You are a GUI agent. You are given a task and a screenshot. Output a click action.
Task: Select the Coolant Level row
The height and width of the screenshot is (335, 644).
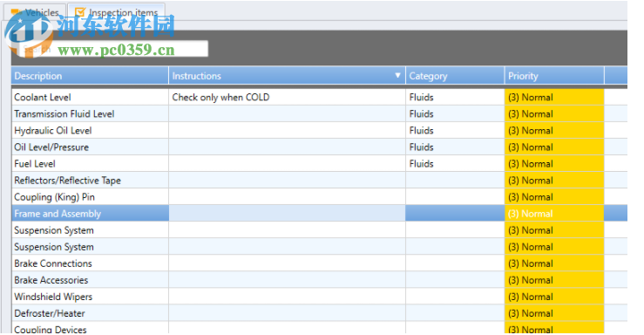click(319, 98)
